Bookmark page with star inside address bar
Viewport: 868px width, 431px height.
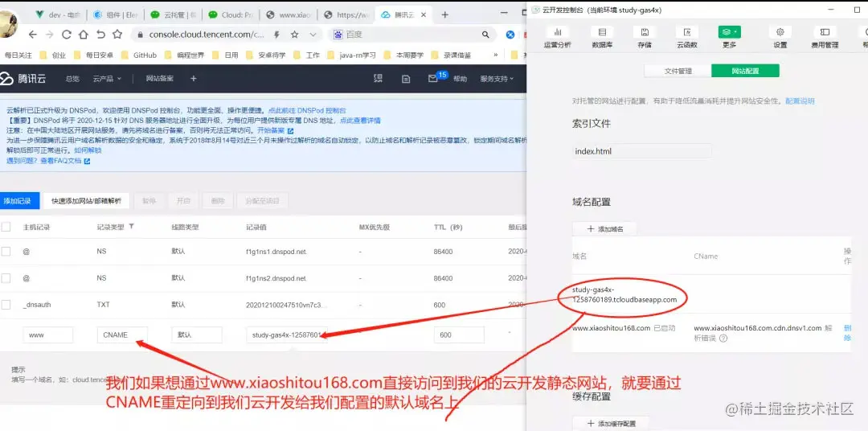pos(294,35)
